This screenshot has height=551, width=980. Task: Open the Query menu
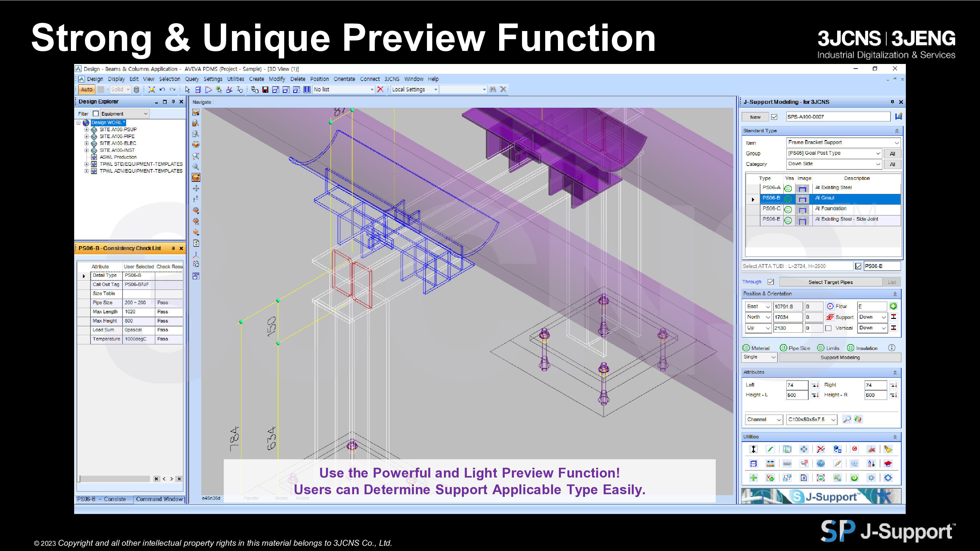coord(192,79)
